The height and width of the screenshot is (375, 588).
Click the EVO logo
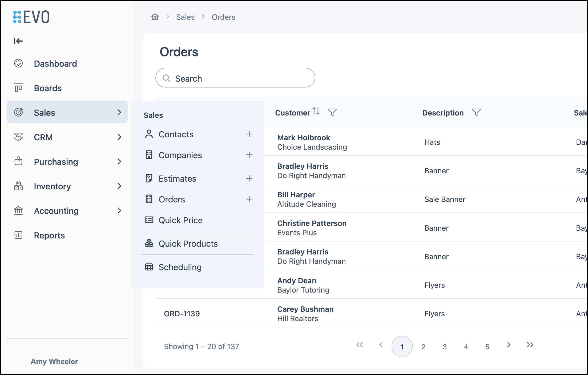point(31,17)
